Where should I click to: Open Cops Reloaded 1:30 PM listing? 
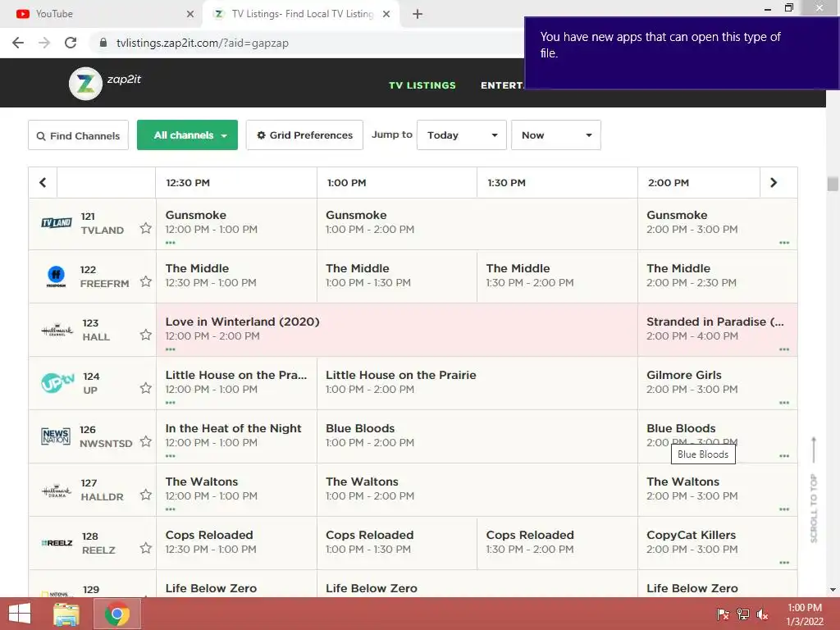557,543
